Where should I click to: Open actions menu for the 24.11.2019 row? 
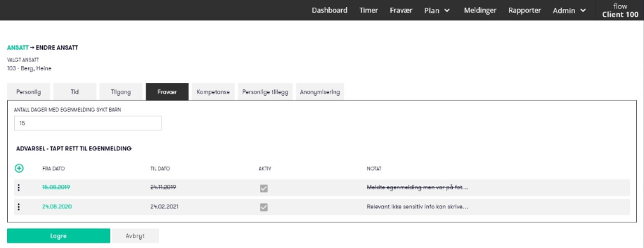click(x=19, y=188)
